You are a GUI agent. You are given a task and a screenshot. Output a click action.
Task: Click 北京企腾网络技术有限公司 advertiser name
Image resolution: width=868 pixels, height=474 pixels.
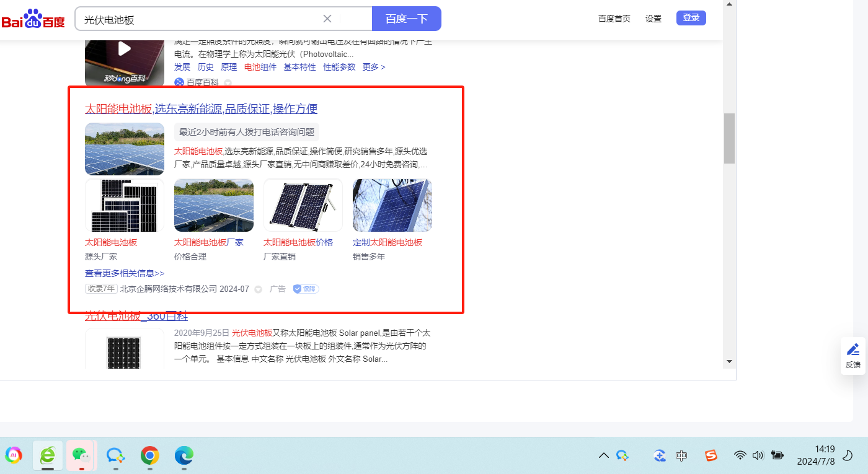pyautogui.click(x=169, y=289)
